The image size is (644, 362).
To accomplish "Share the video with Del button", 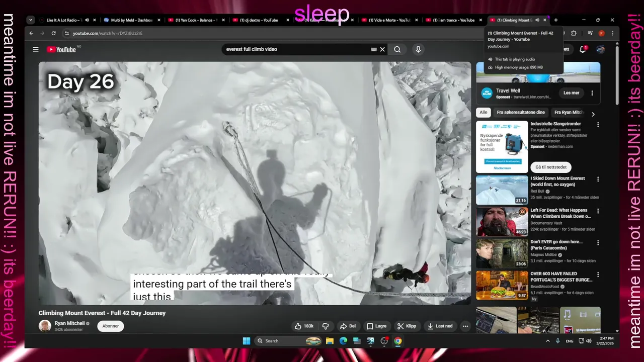I will [348, 326].
